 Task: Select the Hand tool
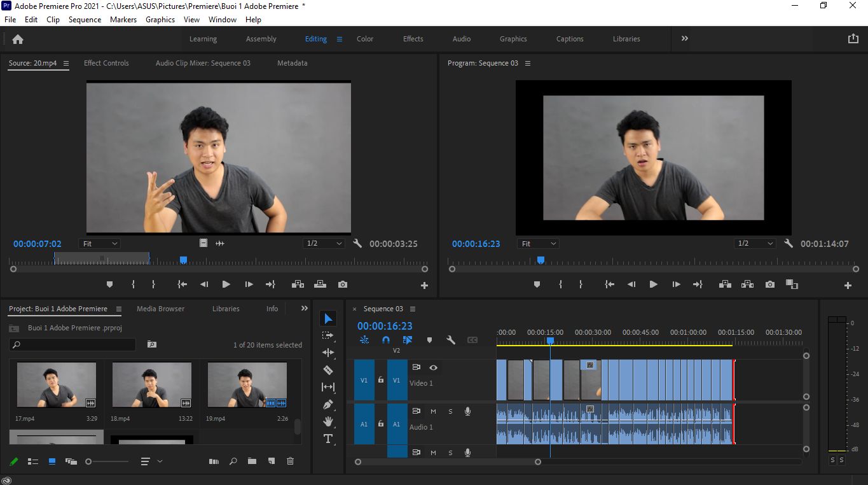328,421
